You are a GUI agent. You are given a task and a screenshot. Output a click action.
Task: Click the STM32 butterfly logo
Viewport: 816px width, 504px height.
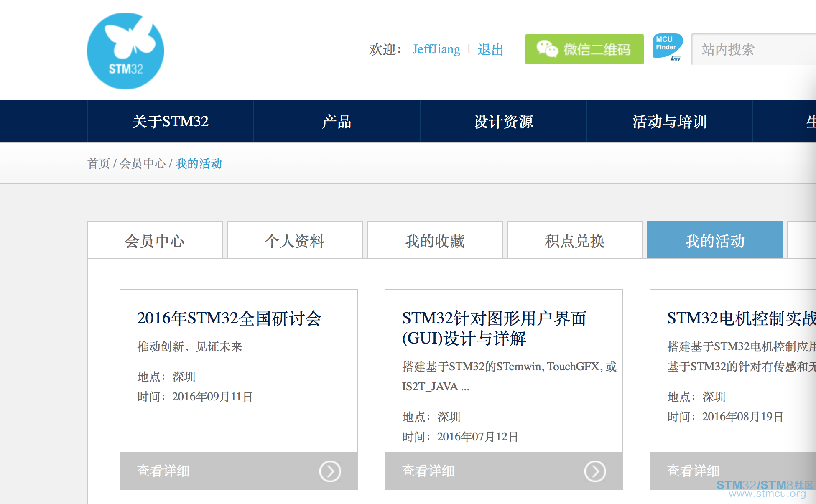[x=125, y=51]
